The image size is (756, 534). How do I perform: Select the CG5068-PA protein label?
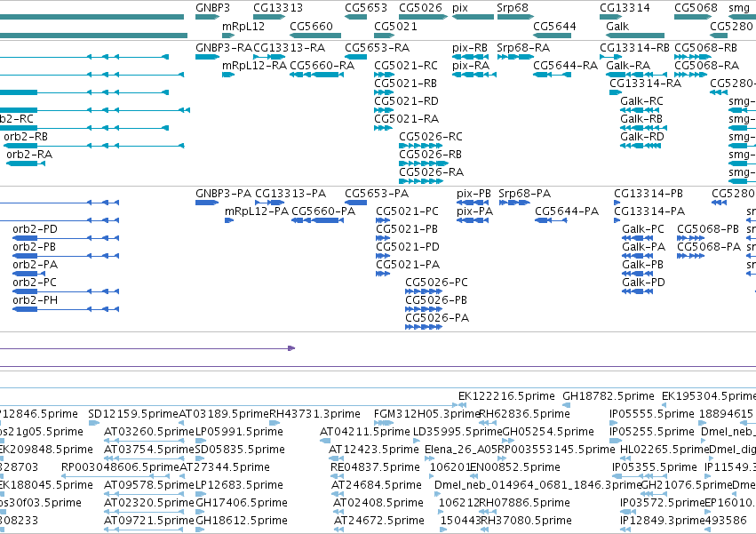(709, 247)
